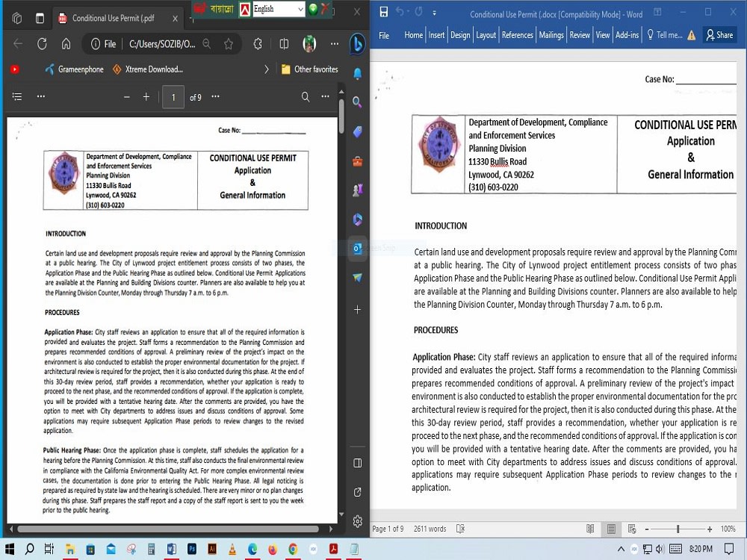Click the 2611 words count
747x560 pixels.
point(430,529)
